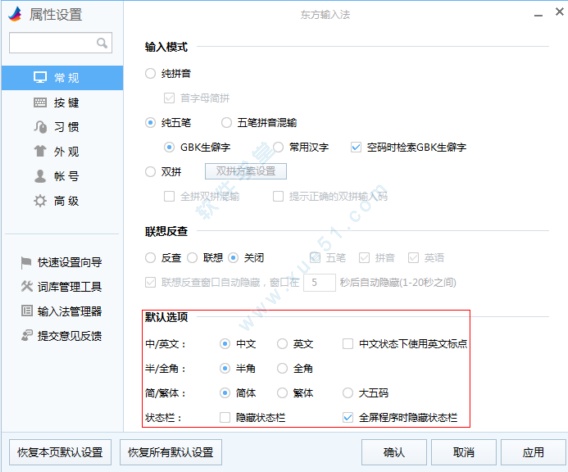
Task: Click the shirt icon beside 外观
Action: coord(40,151)
